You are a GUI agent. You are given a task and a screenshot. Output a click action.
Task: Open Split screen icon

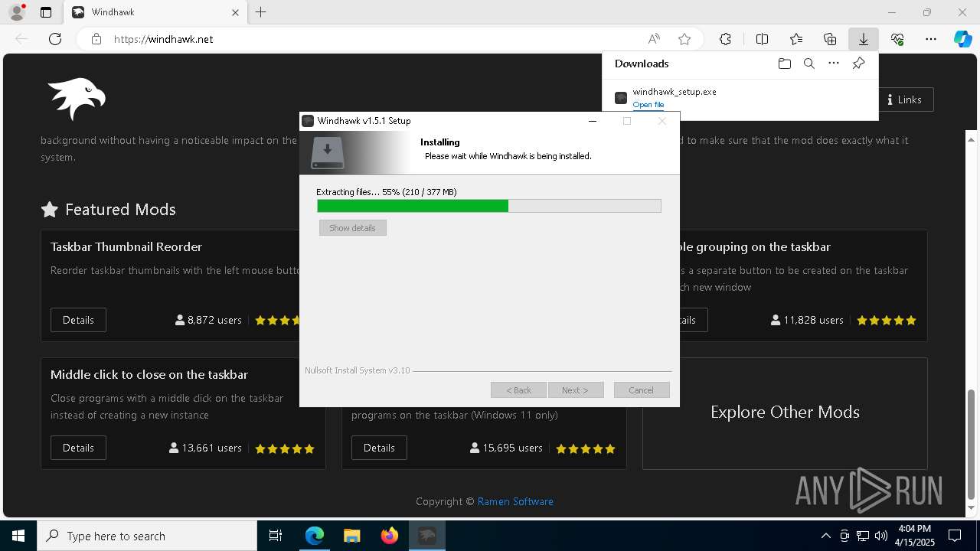tap(763, 39)
